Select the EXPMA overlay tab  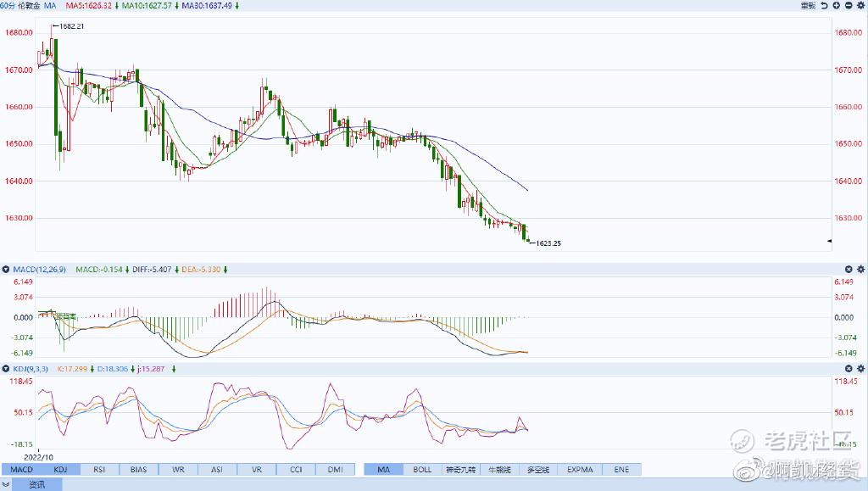580,470
